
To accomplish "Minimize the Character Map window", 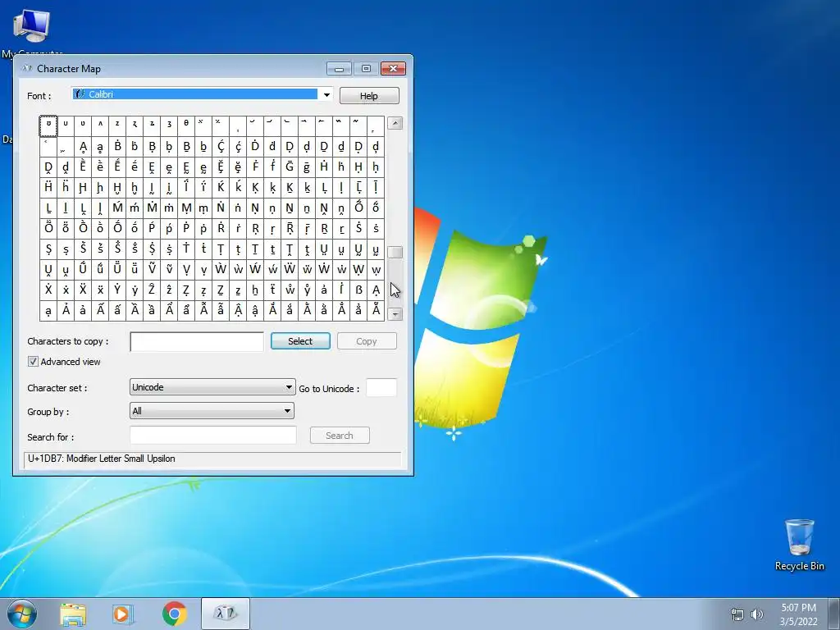I will tap(339, 69).
